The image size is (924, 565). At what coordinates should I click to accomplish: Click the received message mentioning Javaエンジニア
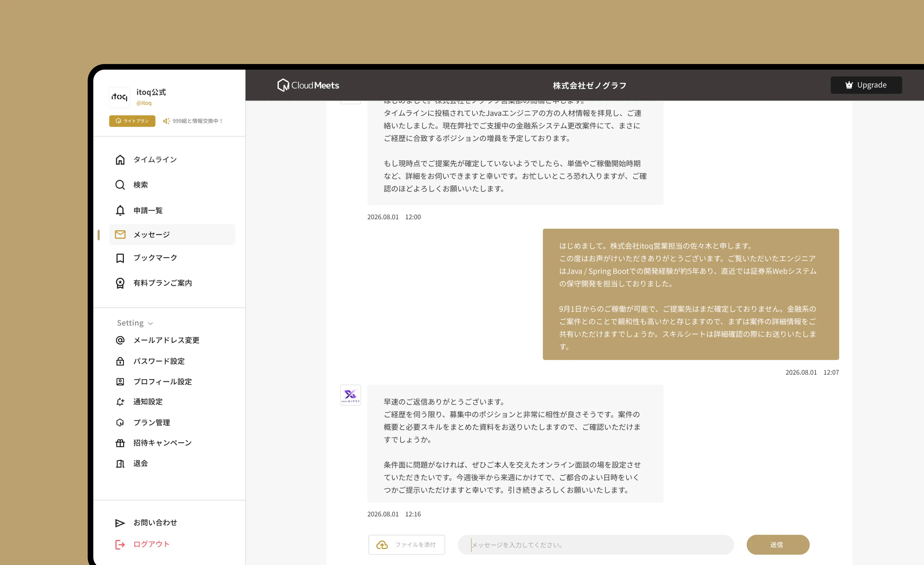tap(515, 152)
